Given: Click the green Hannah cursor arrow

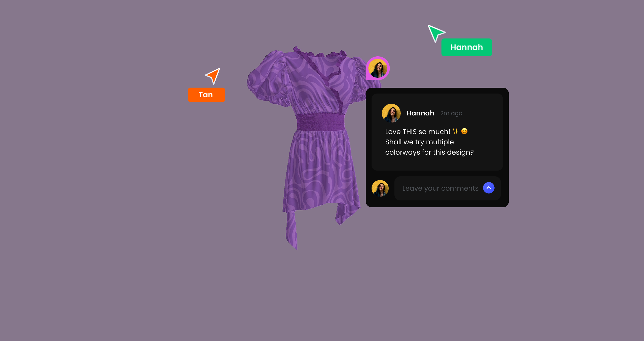Looking at the screenshot, I should [436, 33].
